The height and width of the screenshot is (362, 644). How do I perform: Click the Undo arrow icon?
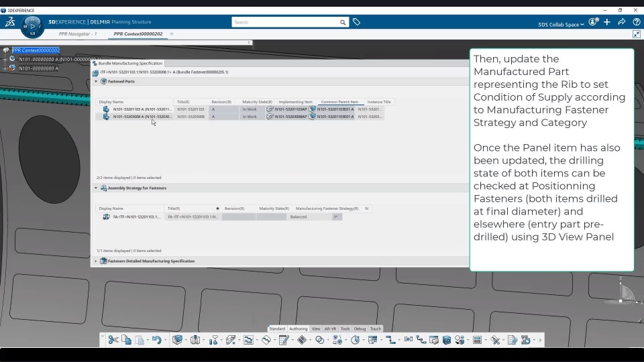(156, 340)
